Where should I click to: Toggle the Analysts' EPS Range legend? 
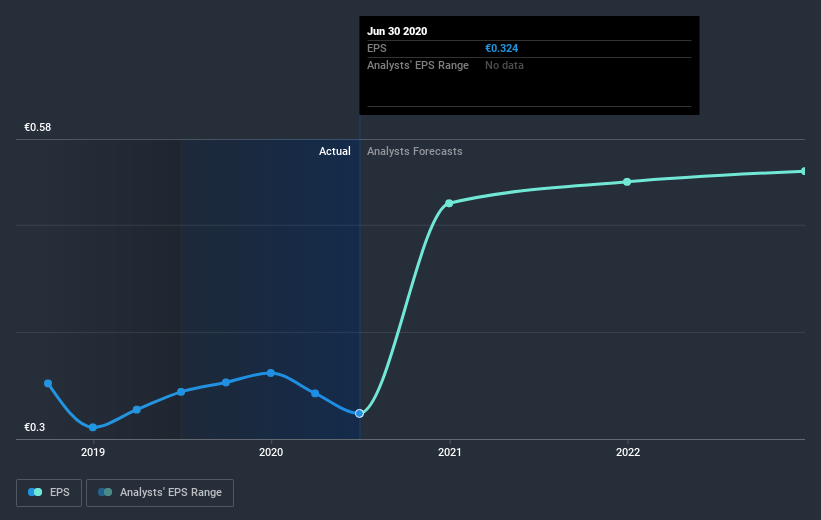(x=160, y=493)
